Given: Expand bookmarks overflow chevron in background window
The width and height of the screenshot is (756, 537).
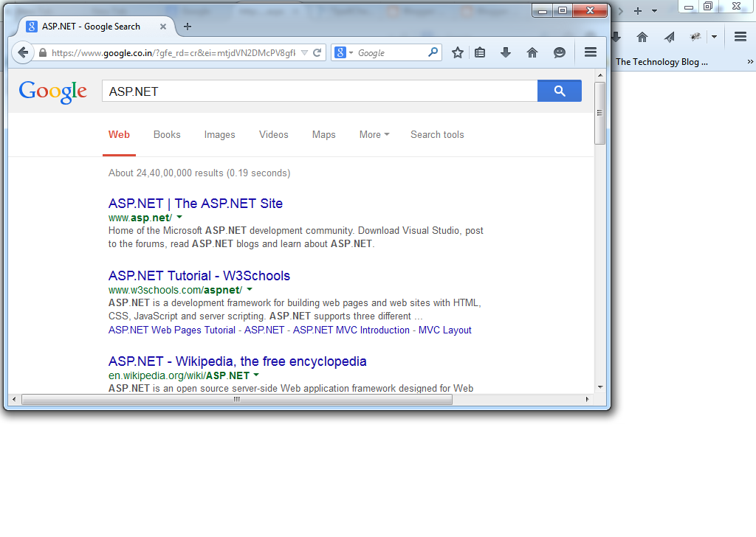Looking at the screenshot, I should click(x=750, y=62).
